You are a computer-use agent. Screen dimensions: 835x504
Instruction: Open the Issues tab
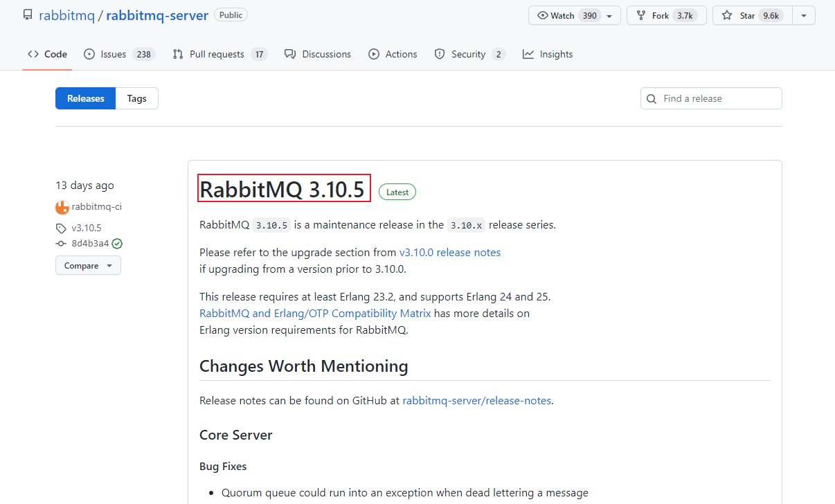[119, 54]
